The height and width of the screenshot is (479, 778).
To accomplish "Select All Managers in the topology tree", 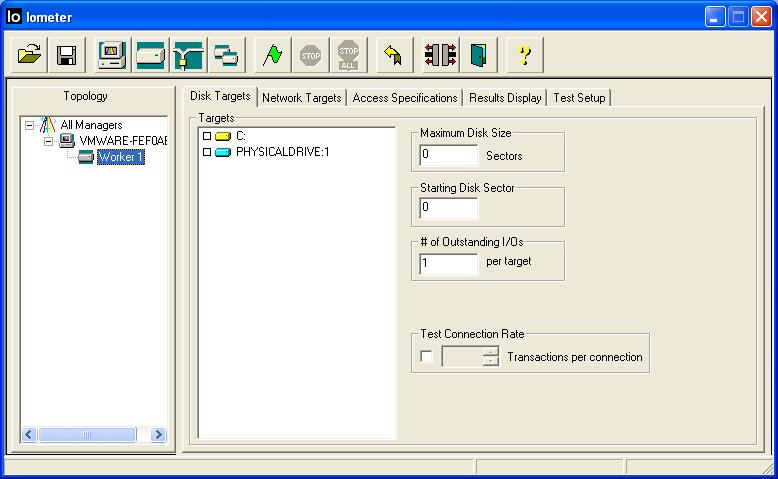I will click(x=91, y=125).
